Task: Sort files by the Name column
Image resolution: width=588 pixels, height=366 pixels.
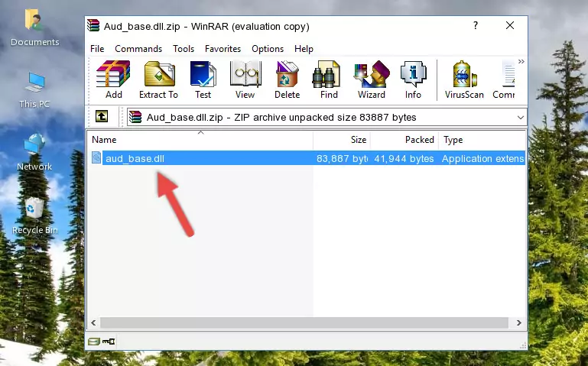Action: (x=200, y=140)
